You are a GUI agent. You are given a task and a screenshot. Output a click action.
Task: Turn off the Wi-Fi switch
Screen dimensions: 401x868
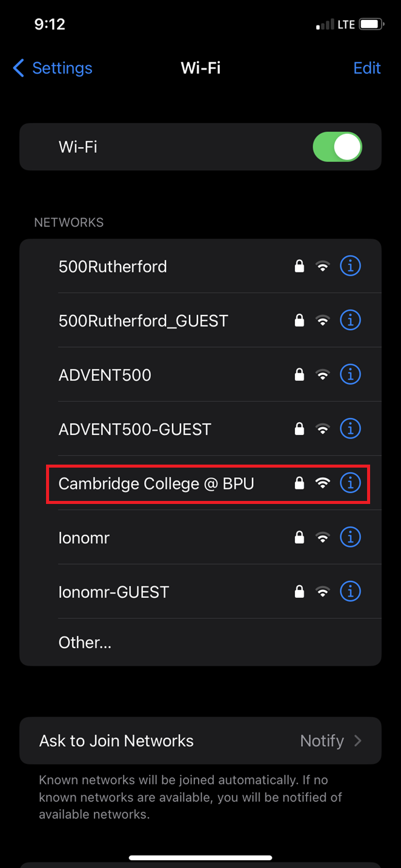337,147
